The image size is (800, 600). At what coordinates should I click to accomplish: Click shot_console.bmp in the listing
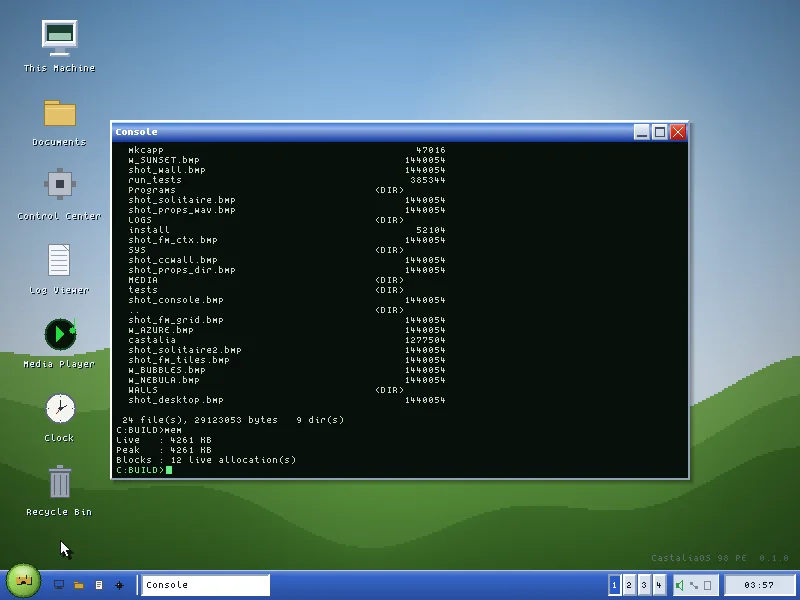[x=176, y=300]
